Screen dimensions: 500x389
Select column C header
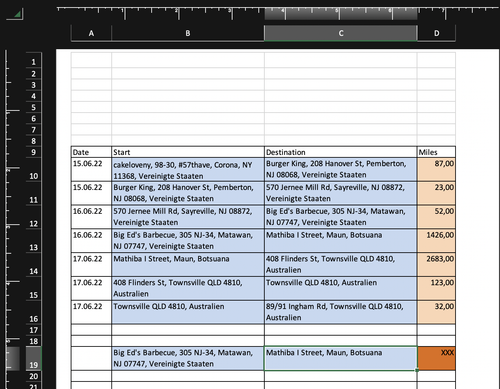tap(341, 33)
